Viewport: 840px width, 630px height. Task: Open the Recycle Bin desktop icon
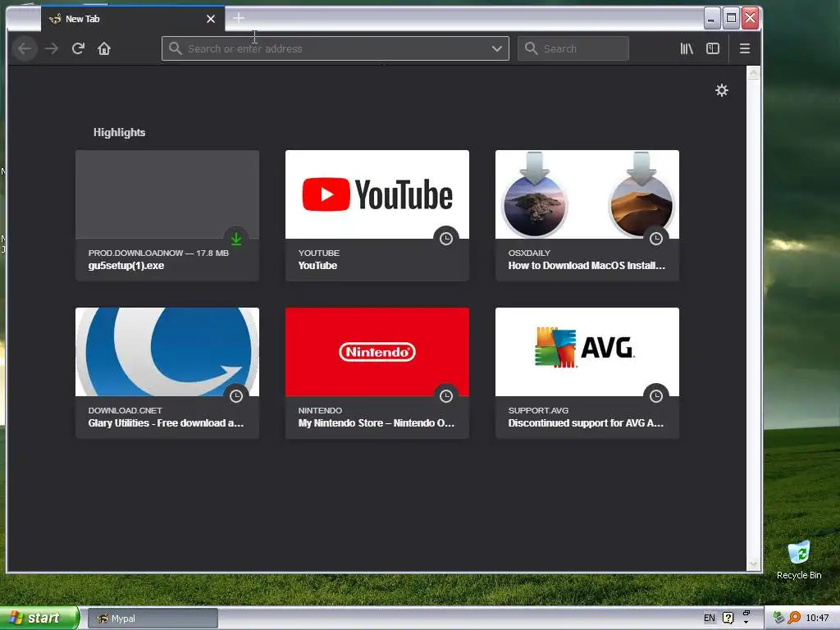799,560
